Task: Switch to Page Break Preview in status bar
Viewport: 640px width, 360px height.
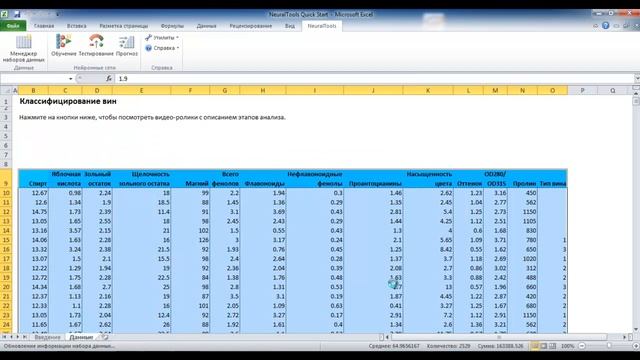Action: click(x=553, y=346)
